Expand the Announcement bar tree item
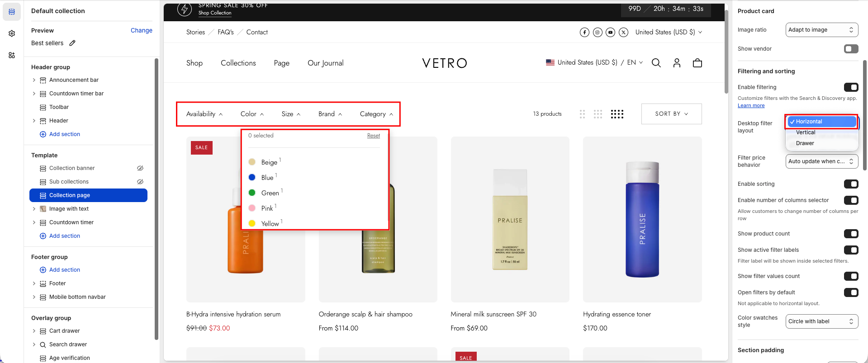This screenshot has height=363, width=868. tap(34, 80)
